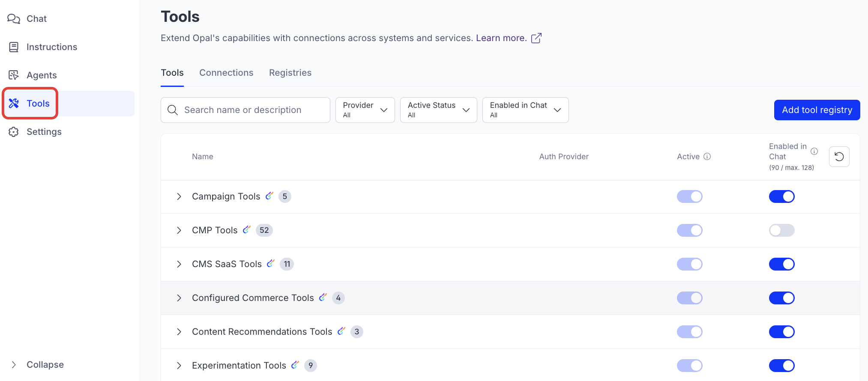The image size is (868, 381).
Task: Disable Campaign Tools Enabled in Chat toggle
Action: pyautogui.click(x=781, y=196)
